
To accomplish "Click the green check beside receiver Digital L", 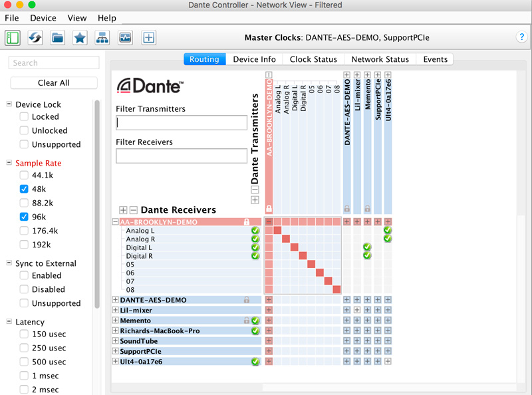I will tap(255, 248).
